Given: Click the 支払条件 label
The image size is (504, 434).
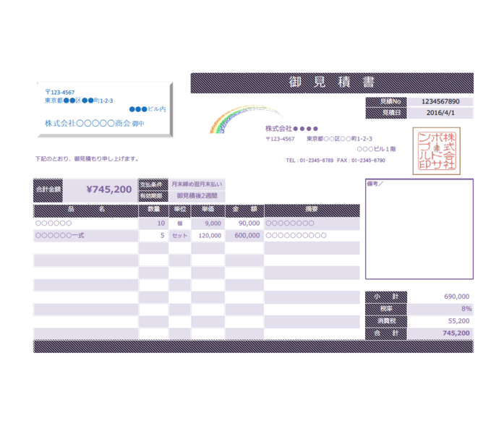Looking at the screenshot, I should [x=153, y=184].
